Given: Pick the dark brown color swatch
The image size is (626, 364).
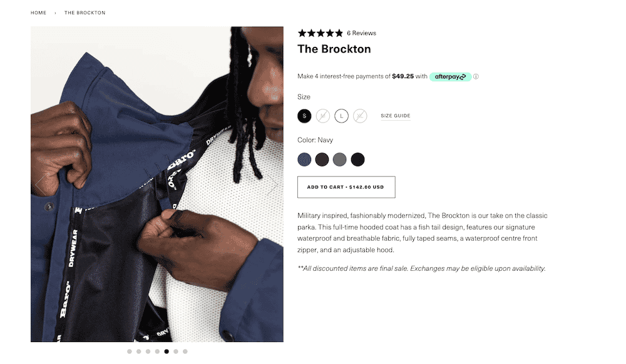Looking at the screenshot, I should (322, 159).
